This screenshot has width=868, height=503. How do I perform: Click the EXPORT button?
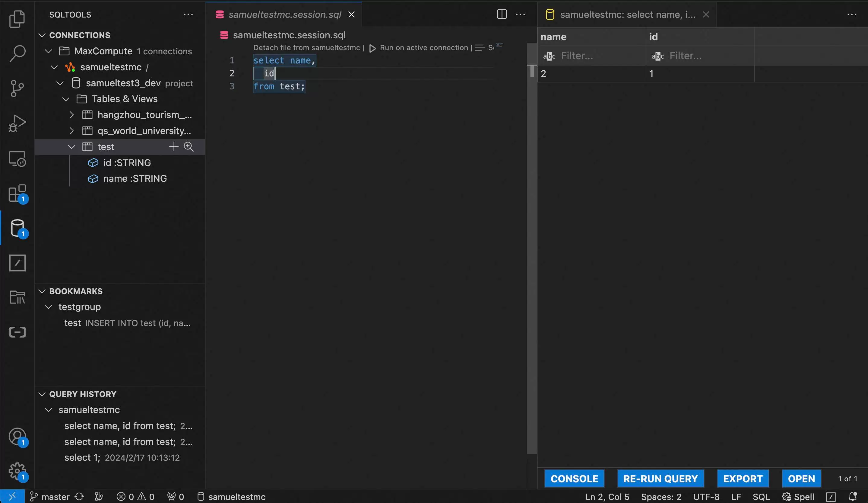pos(743,479)
